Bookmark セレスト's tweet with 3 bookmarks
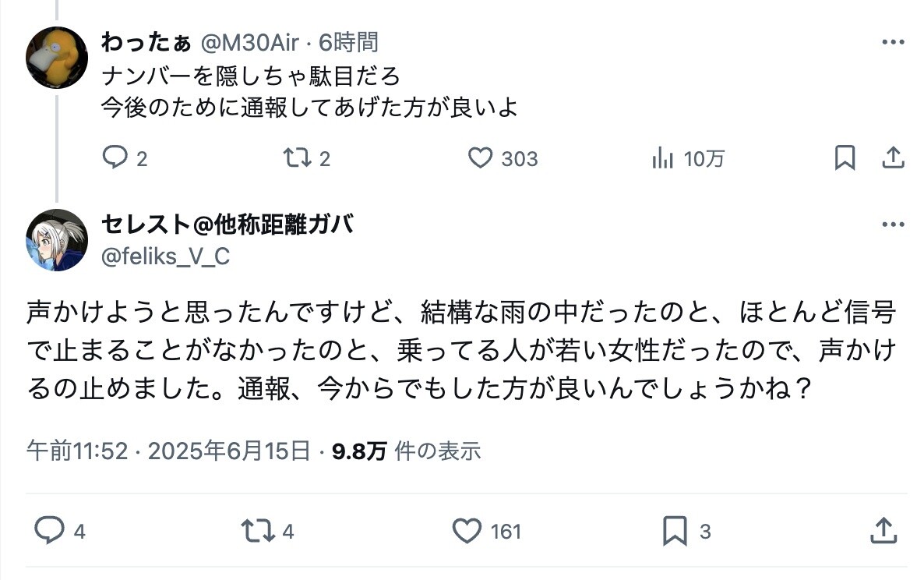This screenshot has height=580, width=924. tap(675, 532)
